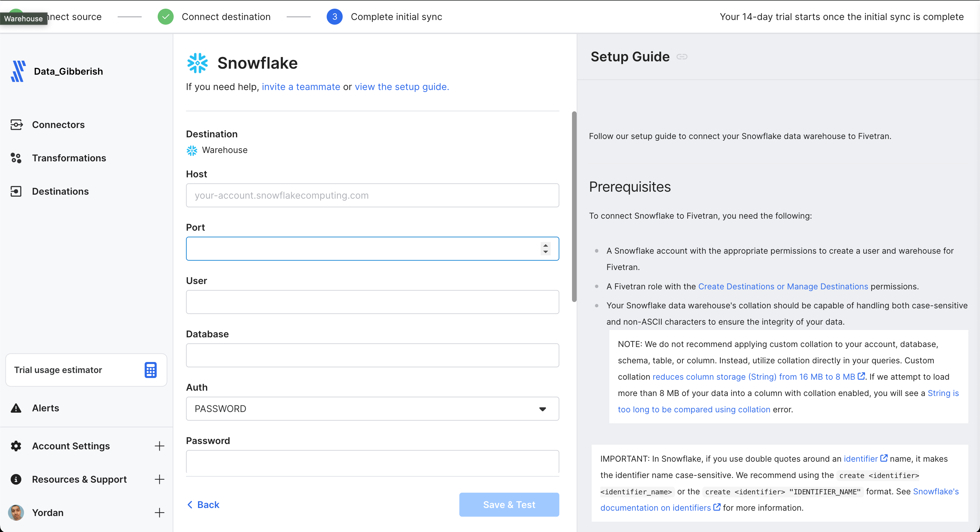Expand the Yordan user menu
The image size is (980, 532).
click(159, 513)
